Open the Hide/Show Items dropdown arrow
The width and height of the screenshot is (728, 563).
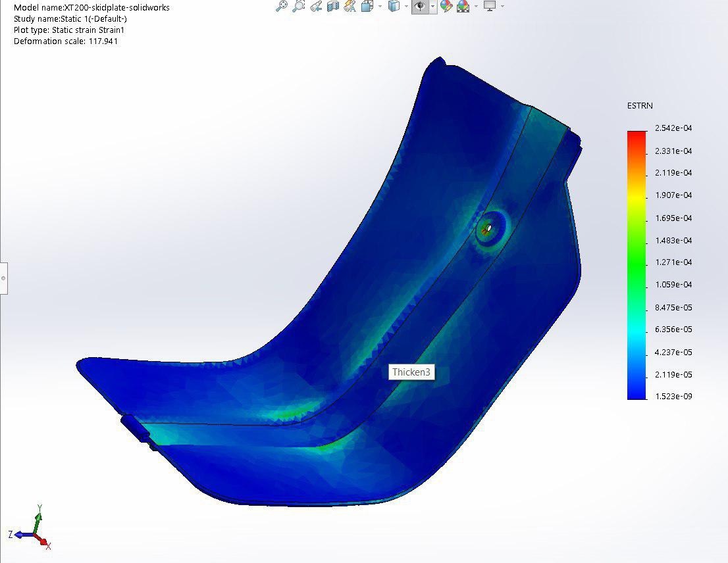432,6
